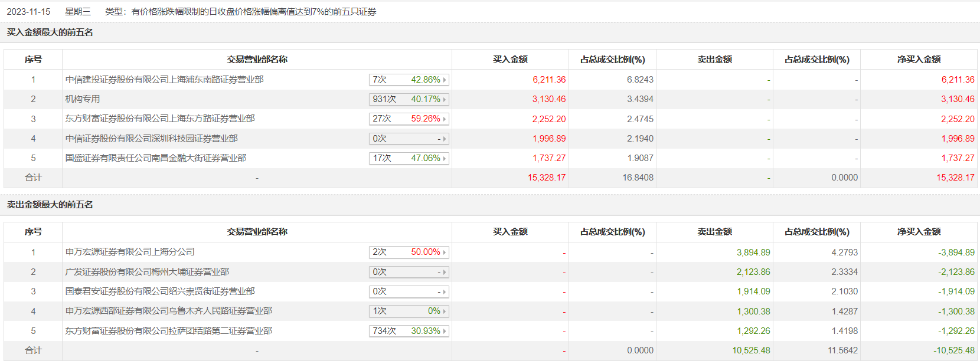Open 东方财富证券拉萨团结路第二证券营业部 link

(x=168, y=331)
